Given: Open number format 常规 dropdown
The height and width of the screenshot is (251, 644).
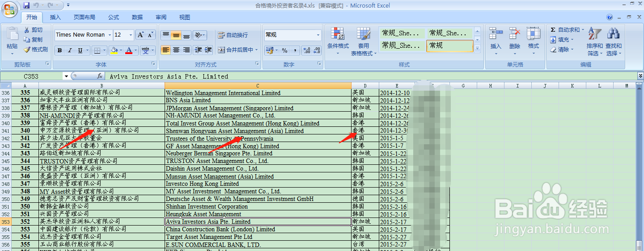Looking at the screenshot, I should coord(318,35).
